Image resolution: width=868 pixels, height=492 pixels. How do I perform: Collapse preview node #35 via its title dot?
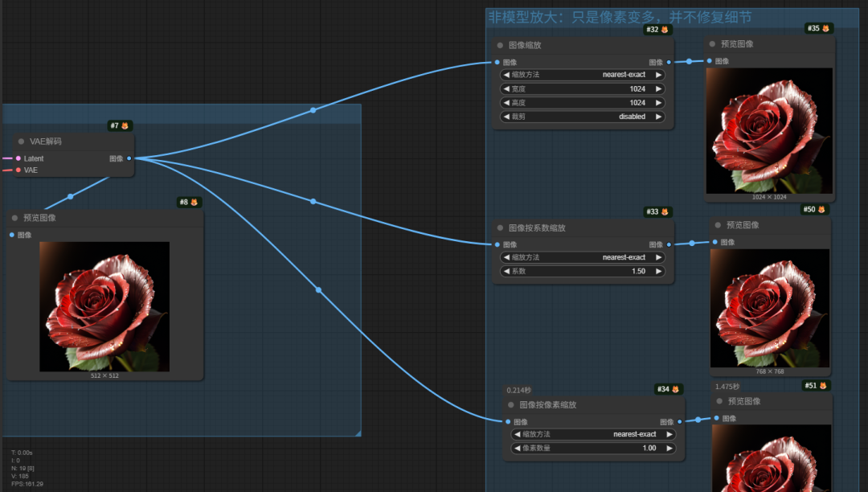(x=712, y=43)
